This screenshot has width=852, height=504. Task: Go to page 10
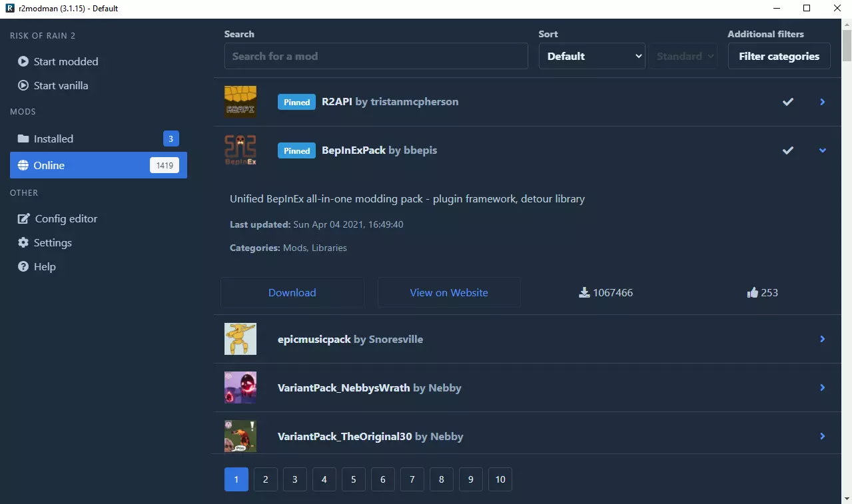click(x=500, y=479)
